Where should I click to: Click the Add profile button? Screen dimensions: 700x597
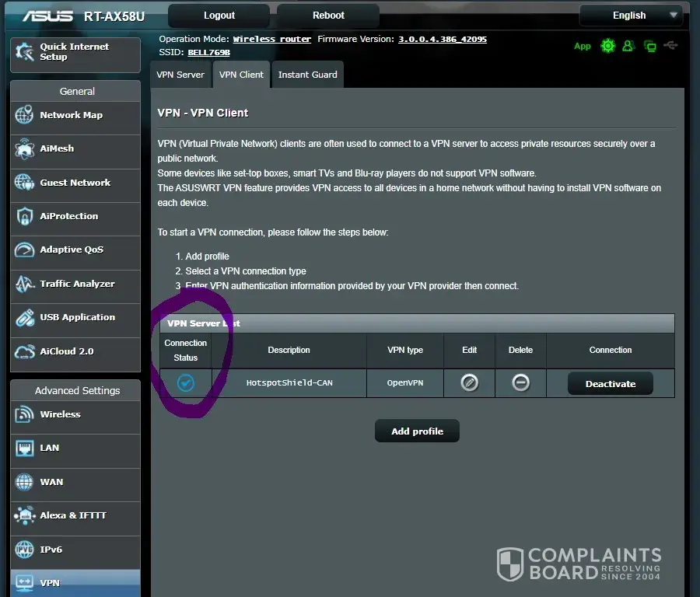(417, 431)
